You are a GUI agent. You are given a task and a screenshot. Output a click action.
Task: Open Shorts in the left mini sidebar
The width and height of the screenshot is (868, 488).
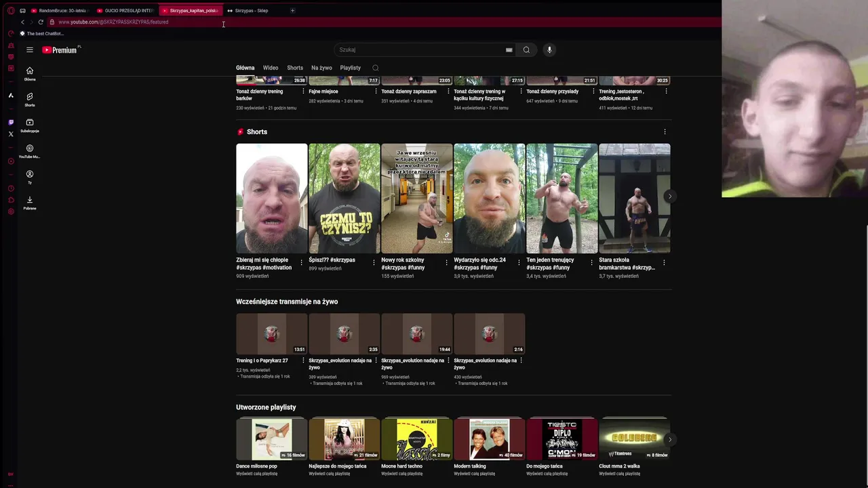(30, 100)
